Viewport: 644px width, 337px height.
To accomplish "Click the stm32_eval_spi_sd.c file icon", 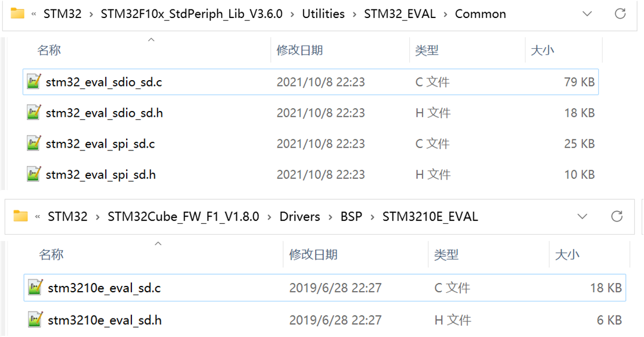I will coord(34,144).
